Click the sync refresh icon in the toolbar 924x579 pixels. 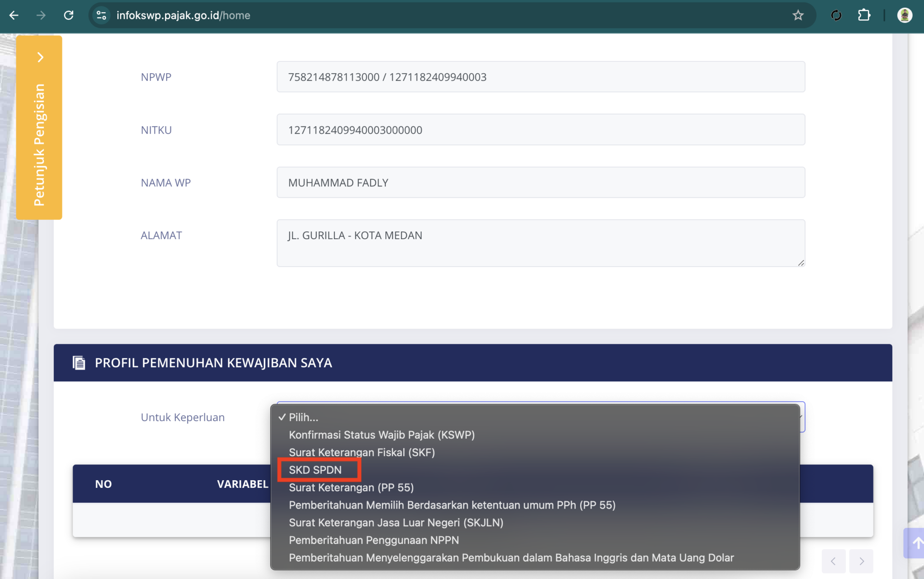(836, 15)
